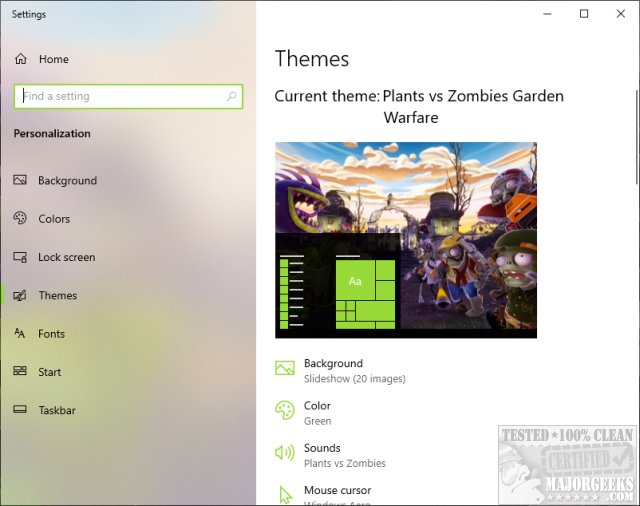
Task: Open Start settings in sidebar
Action: pos(49,372)
